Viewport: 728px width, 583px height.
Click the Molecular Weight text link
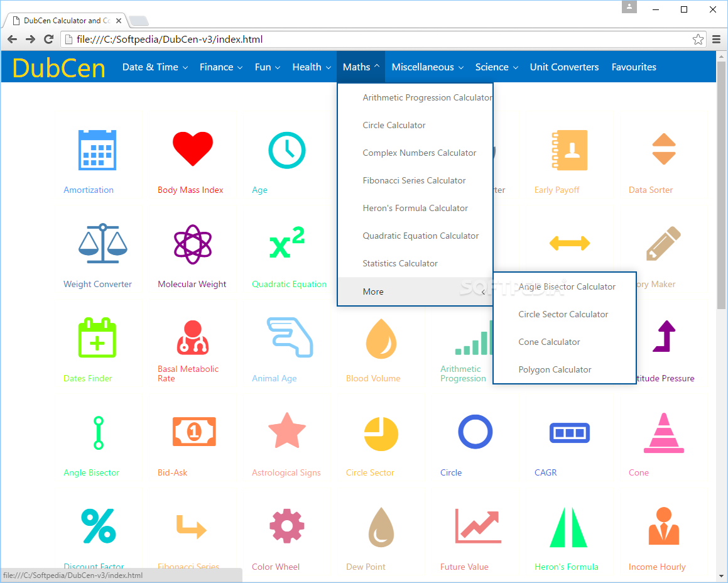pyautogui.click(x=192, y=284)
